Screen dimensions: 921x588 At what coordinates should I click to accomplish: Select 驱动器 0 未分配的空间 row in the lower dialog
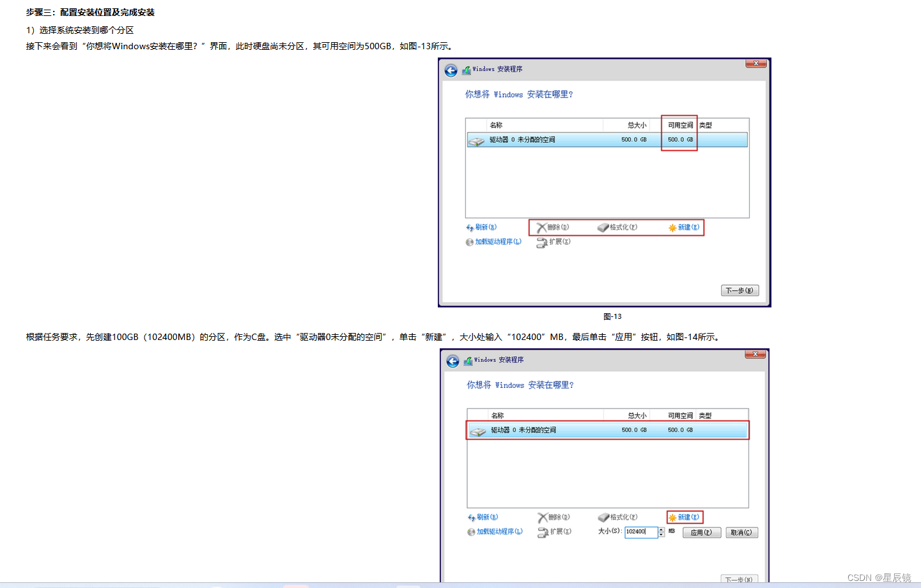pyautogui.click(x=607, y=430)
